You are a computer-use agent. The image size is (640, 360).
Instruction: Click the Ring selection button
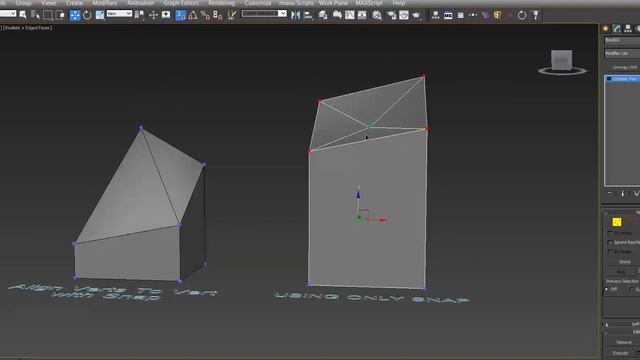[621, 272]
